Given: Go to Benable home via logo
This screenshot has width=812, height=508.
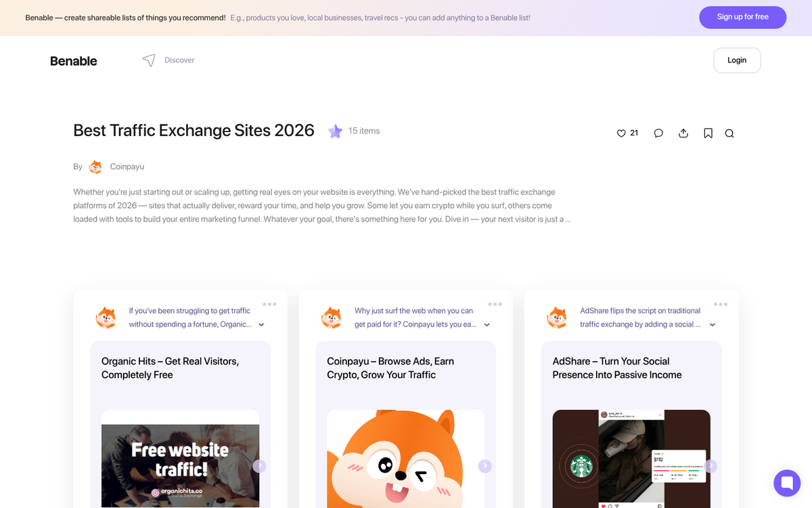Looking at the screenshot, I should 74,61.
